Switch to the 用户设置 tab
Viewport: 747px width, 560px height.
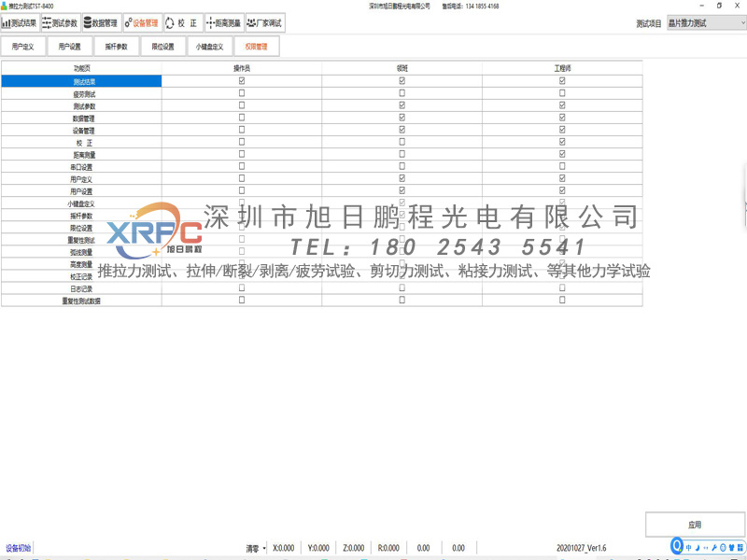[x=69, y=47]
